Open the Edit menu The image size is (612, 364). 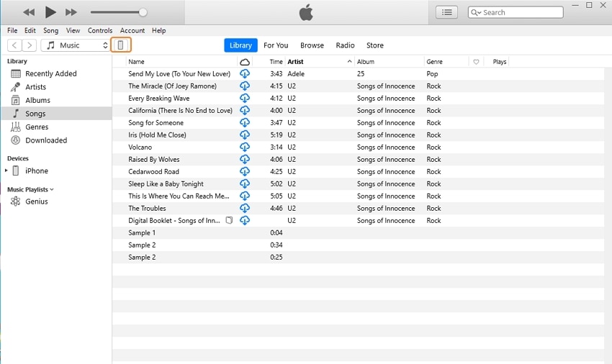[30, 30]
